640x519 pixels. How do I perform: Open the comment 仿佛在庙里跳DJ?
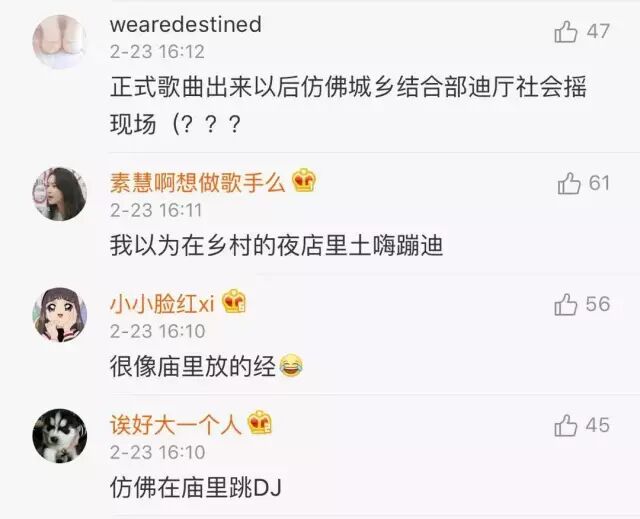point(196,488)
